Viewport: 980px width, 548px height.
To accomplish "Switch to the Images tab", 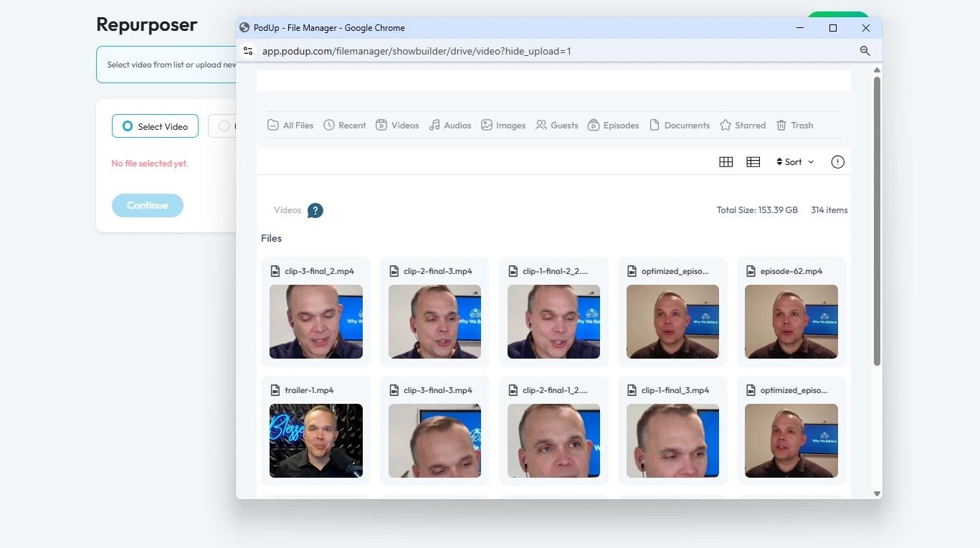I will point(503,125).
